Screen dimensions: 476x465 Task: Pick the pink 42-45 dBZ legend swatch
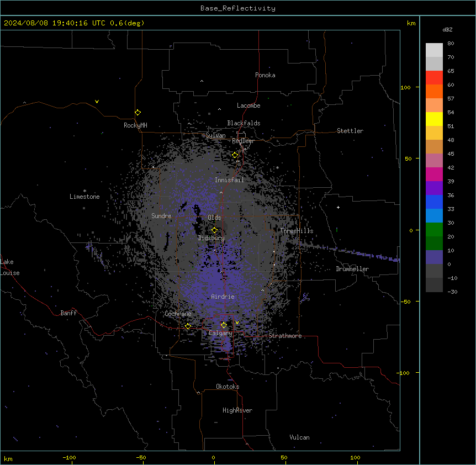point(434,160)
